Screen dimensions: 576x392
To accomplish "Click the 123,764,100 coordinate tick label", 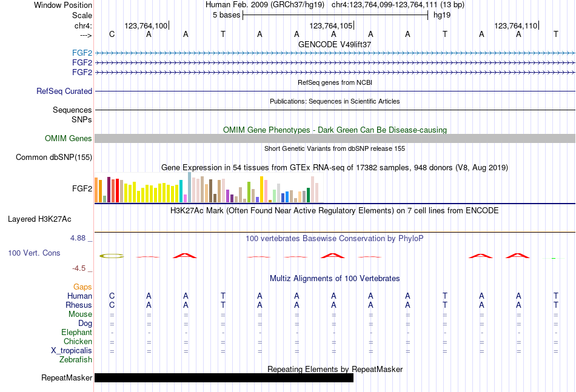I will coord(146,25).
